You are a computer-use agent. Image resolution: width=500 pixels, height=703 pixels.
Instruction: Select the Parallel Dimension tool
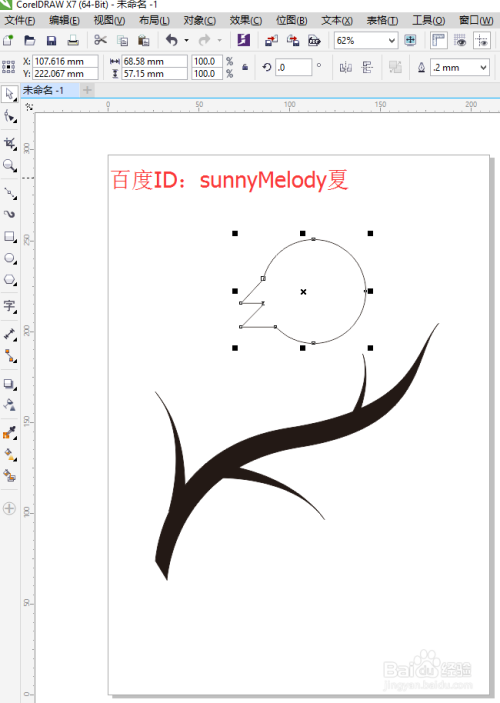[x=9, y=334]
